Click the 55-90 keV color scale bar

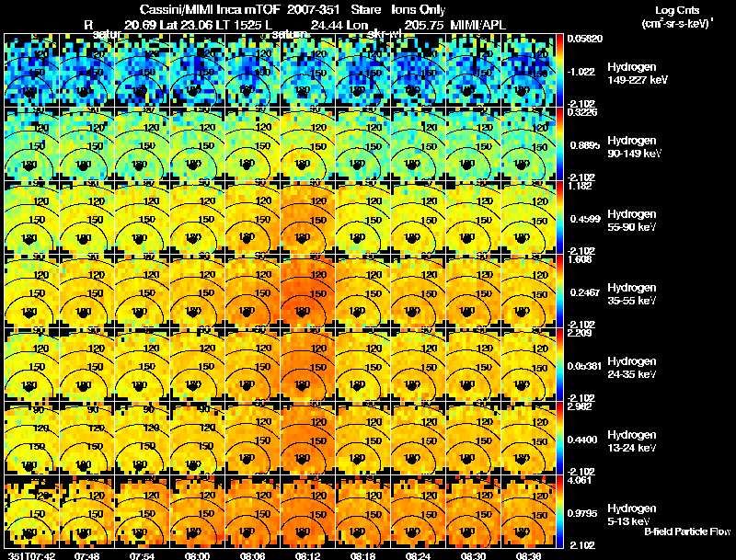(x=559, y=218)
